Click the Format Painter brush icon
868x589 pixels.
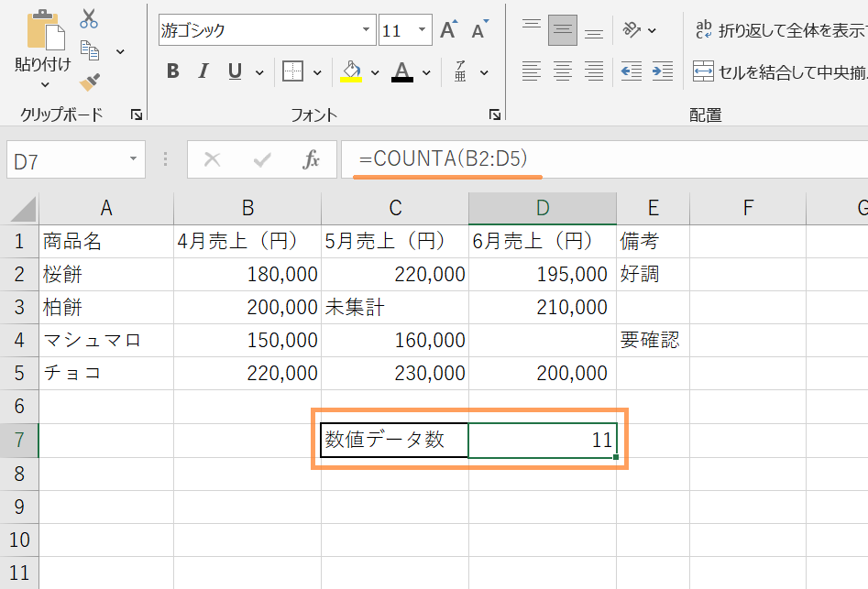click(89, 82)
